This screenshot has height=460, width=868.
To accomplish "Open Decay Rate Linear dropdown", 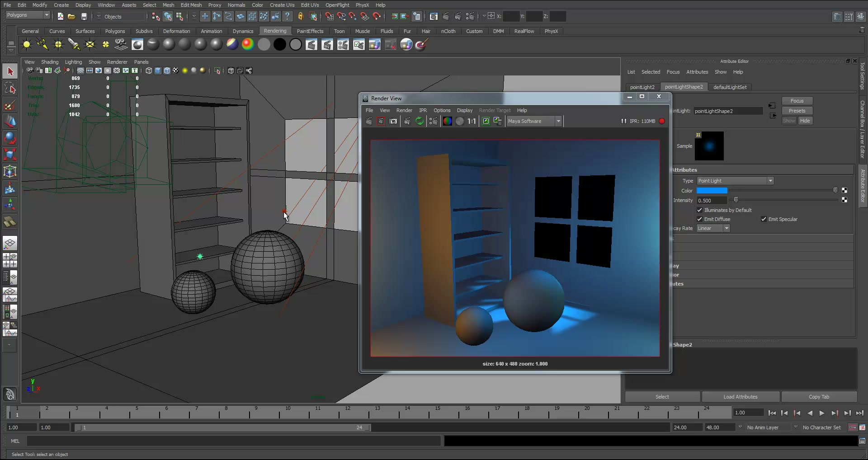I will [713, 228].
